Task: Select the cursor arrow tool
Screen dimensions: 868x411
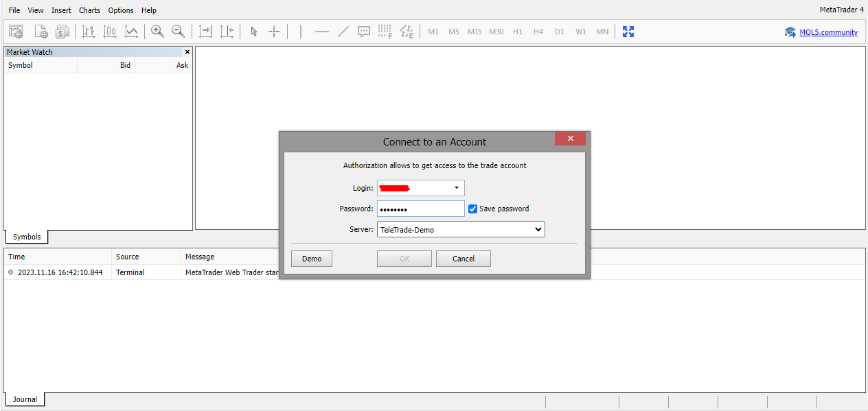Action: (x=253, y=31)
